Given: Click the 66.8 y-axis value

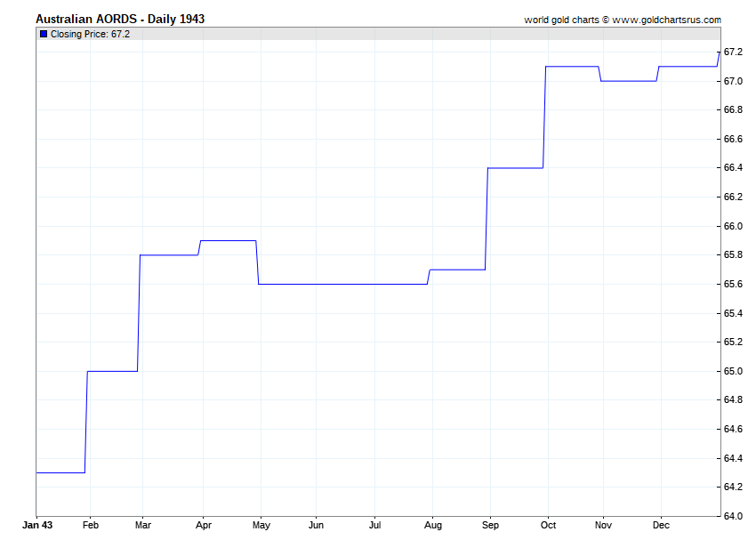Looking at the screenshot, I should click(733, 110).
